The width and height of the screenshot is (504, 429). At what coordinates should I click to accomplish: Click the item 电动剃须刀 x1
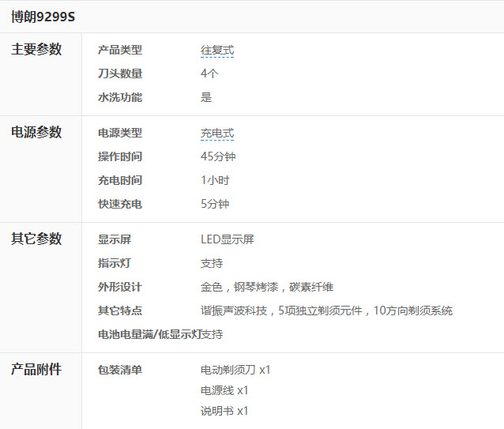click(x=235, y=371)
